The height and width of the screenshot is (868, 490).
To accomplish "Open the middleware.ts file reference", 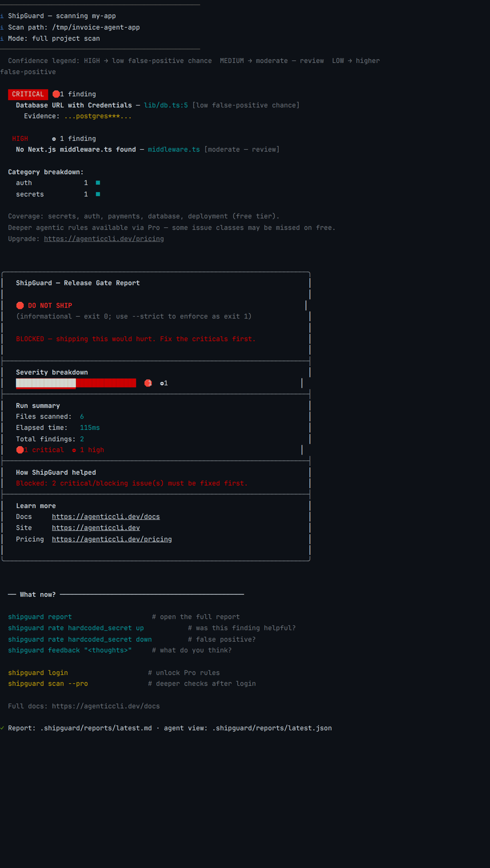I will pos(174,149).
